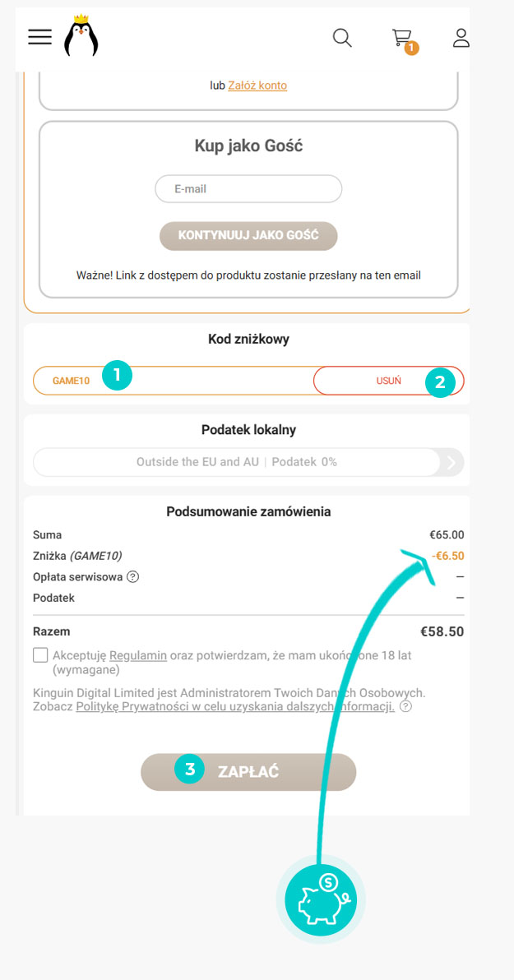
Task: Open the user account profile icon
Action: (461, 38)
